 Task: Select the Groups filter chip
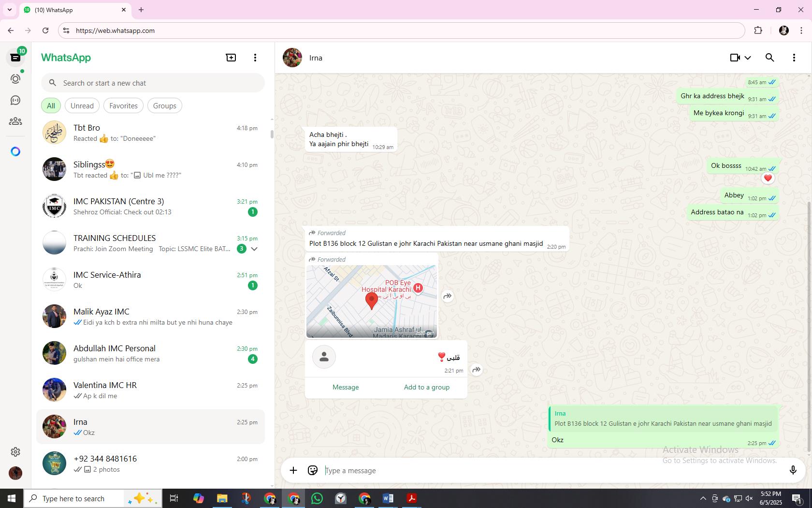(165, 105)
